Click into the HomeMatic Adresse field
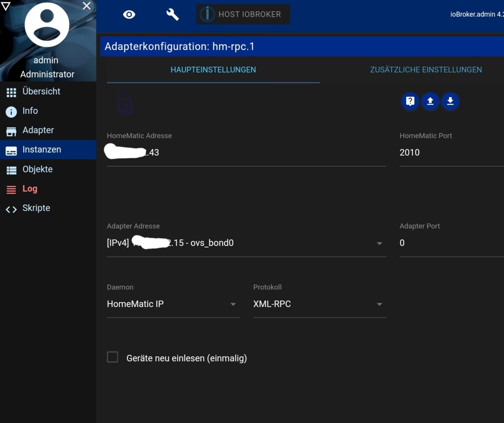504x423 pixels. click(x=246, y=153)
